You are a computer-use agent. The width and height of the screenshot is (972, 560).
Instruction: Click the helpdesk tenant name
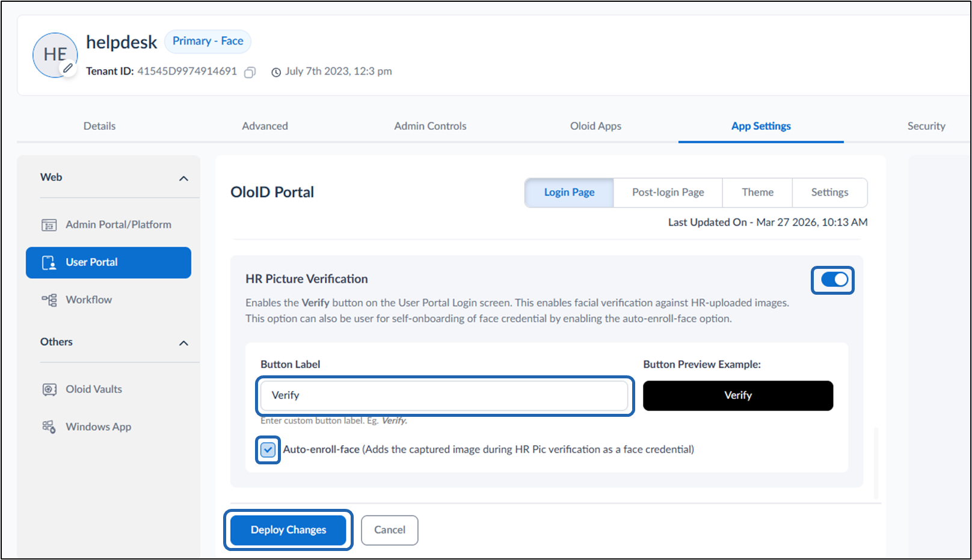pos(121,42)
